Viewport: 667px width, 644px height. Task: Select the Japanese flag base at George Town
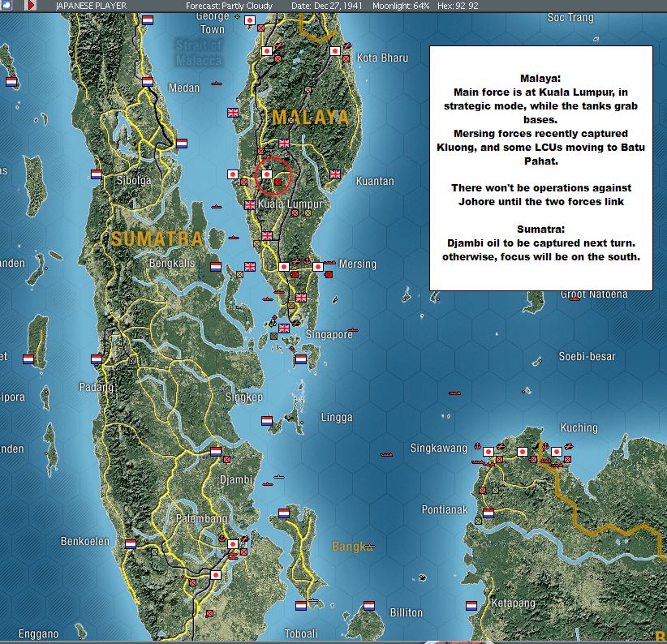[250, 20]
